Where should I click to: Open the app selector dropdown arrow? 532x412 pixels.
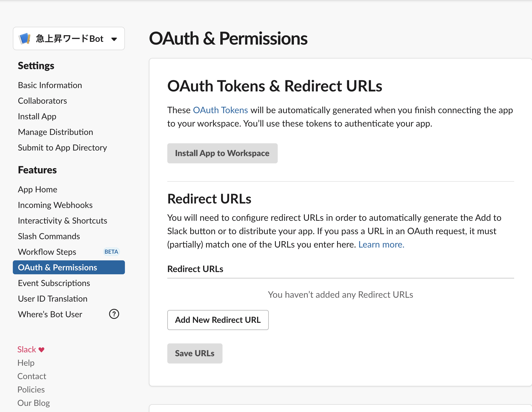tap(114, 39)
